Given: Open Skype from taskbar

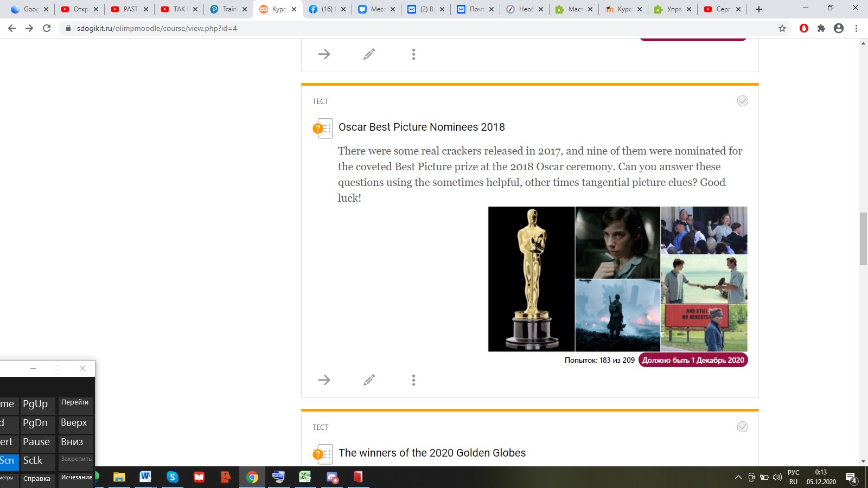Looking at the screenshot, I should coord(173,477).
